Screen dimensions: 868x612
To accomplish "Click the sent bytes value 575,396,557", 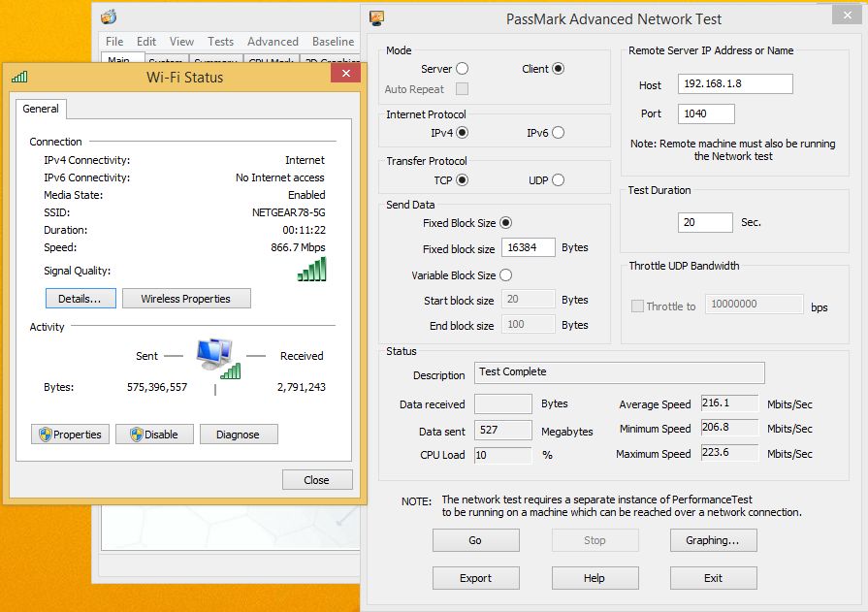I will (x=157, y=387).
